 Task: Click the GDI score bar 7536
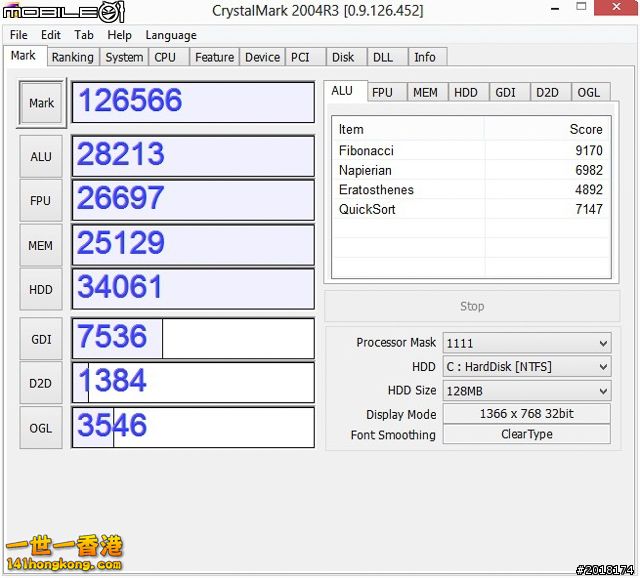[x=193, y=339]
